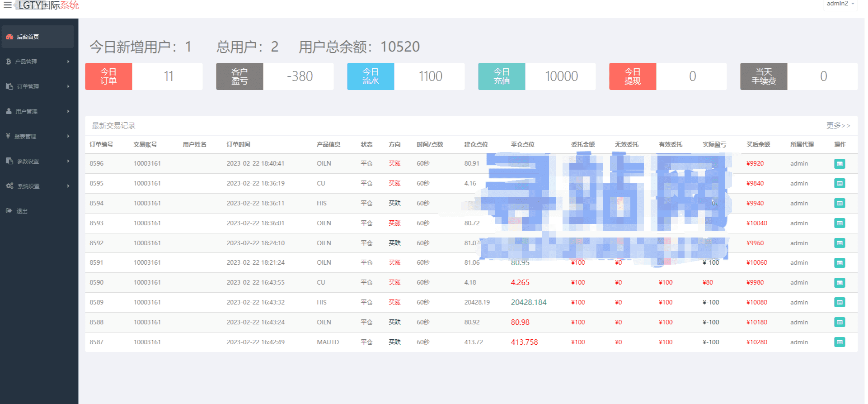Click the 订单时间 column header
This screenshot has height=404, width=868.
239,144
